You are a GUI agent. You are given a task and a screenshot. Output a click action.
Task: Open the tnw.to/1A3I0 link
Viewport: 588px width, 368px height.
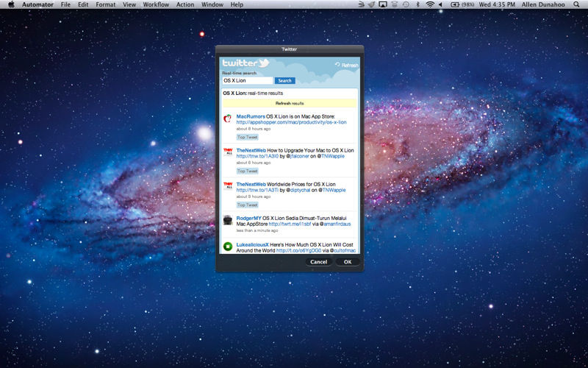[257, 156]
